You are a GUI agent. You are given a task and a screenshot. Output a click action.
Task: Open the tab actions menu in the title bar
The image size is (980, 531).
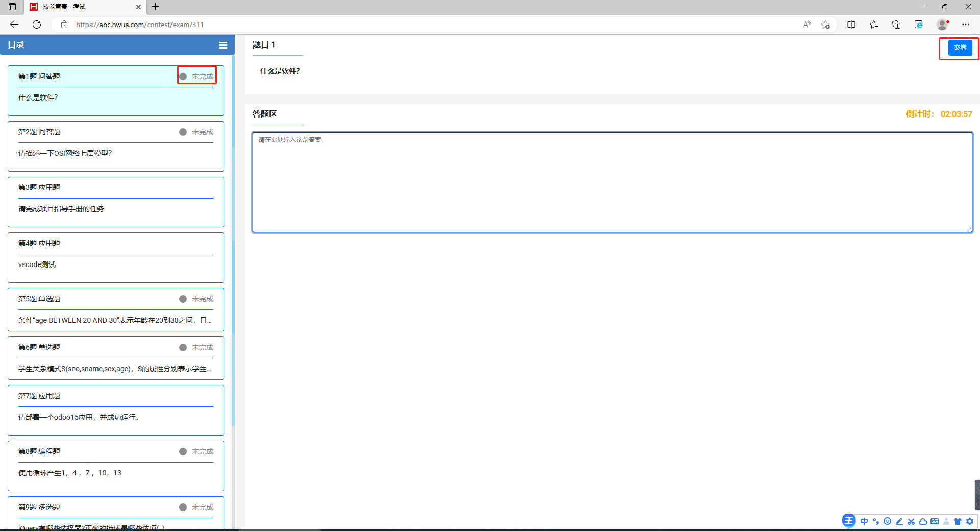click(12, 7)
